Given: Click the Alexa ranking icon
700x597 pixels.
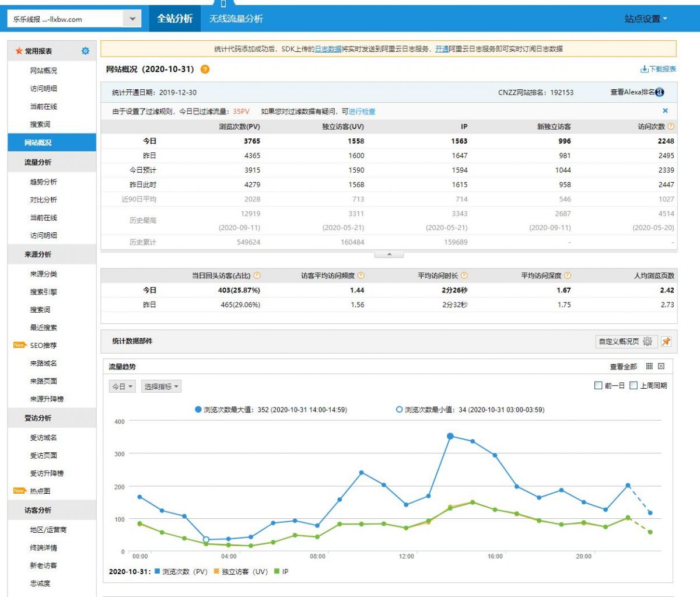Looking at the screenshot, I should tap(660, 92).
